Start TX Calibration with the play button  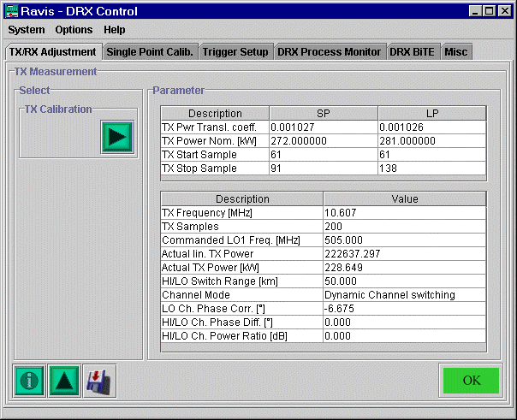pos(117,137)
